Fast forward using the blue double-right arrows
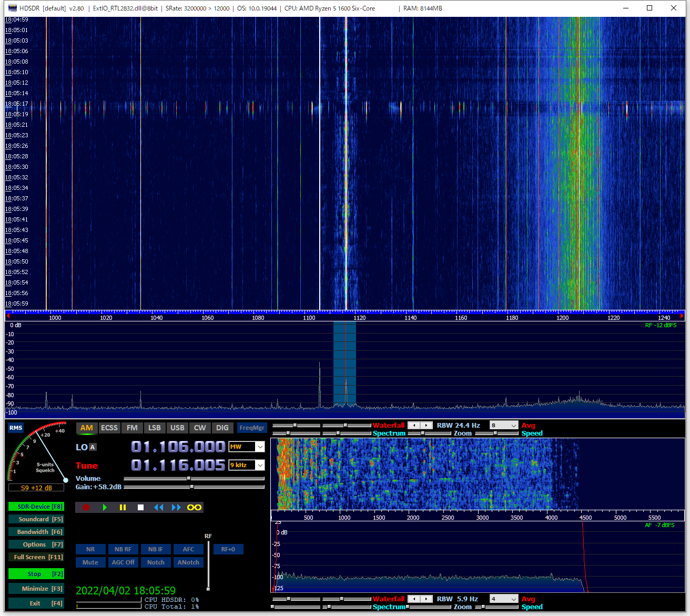Viewport: 690px width, 616px height. click(x=176, y=507)
